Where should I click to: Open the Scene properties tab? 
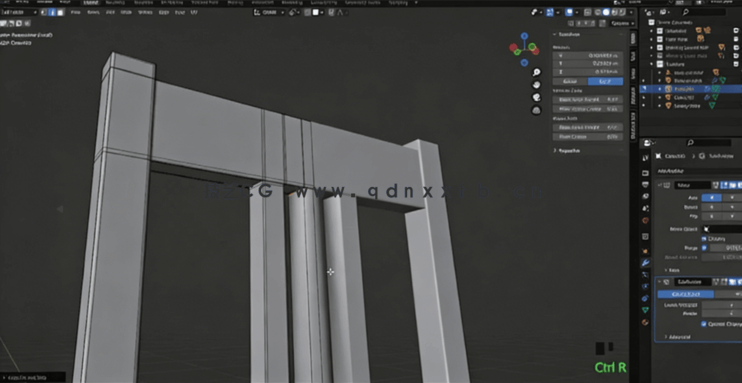coord(645,208)
